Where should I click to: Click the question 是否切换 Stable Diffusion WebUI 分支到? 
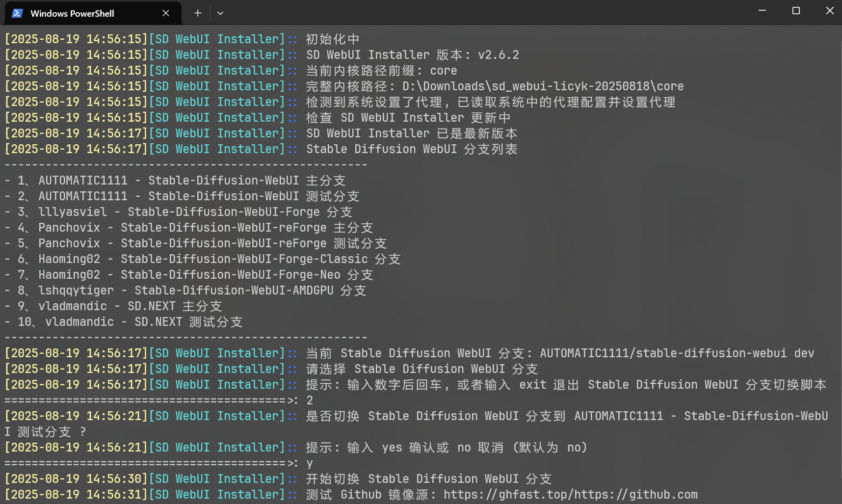436,416
